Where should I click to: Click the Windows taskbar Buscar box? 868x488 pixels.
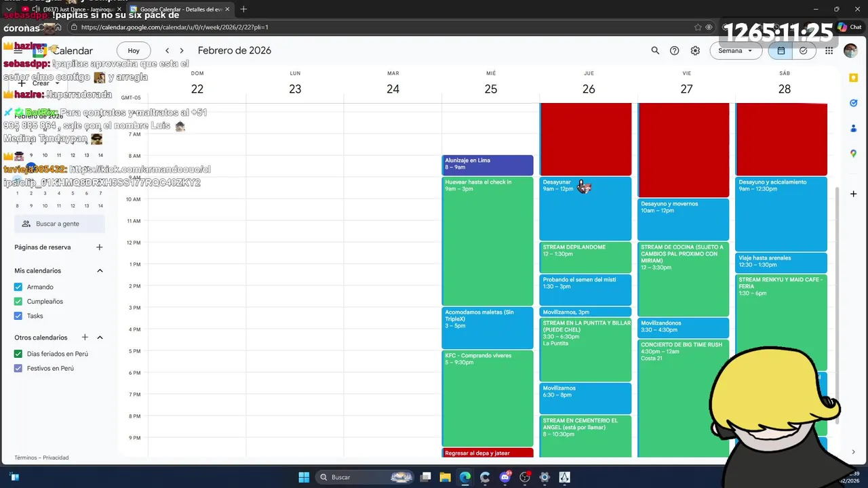[x=366, y=477]
